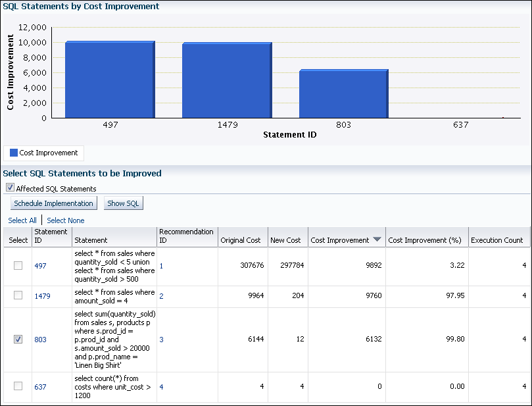Screen dimensions: 532x406
Task: Check the selection box for statement 497
Action: pyautogui.click(x=18, y=266)
